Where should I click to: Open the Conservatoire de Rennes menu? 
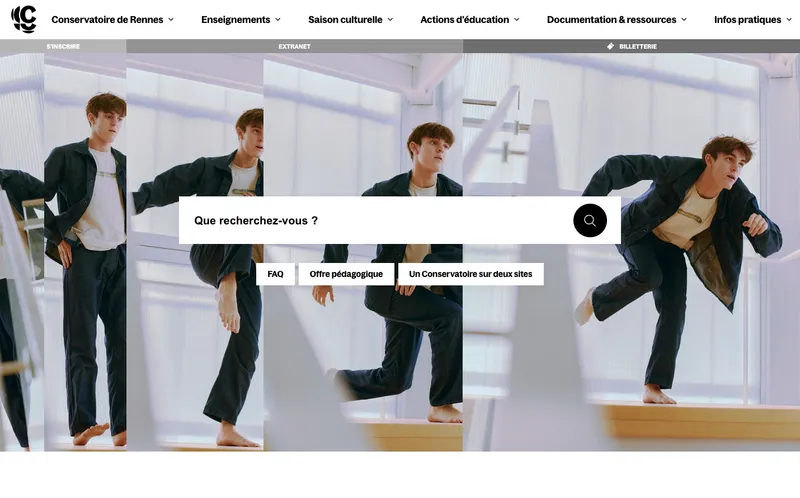106,19
